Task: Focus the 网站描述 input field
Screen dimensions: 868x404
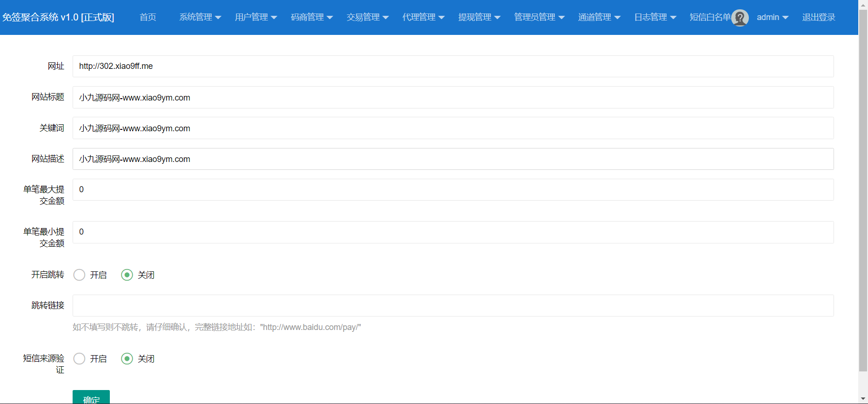Action: (453, 159)
